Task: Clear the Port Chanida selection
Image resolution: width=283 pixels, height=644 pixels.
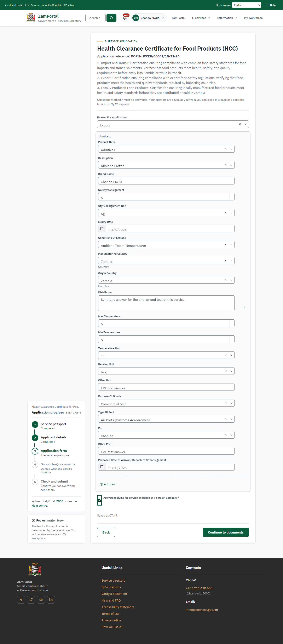Action: [226, 435]
